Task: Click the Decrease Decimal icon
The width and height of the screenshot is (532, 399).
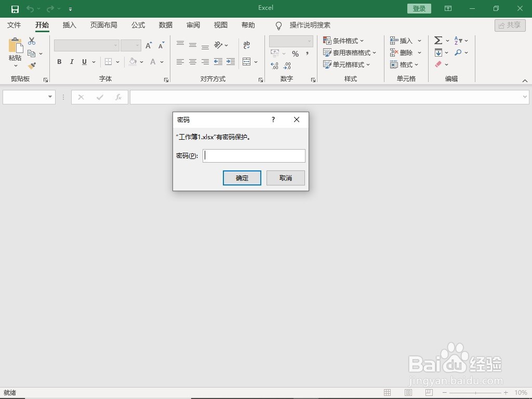Action: coord(287,65)
